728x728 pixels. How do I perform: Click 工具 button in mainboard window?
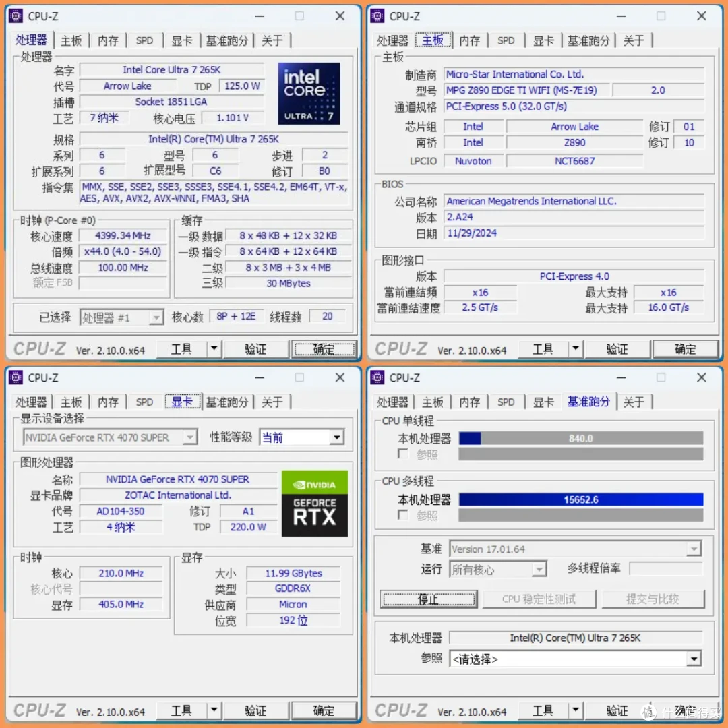543,348
